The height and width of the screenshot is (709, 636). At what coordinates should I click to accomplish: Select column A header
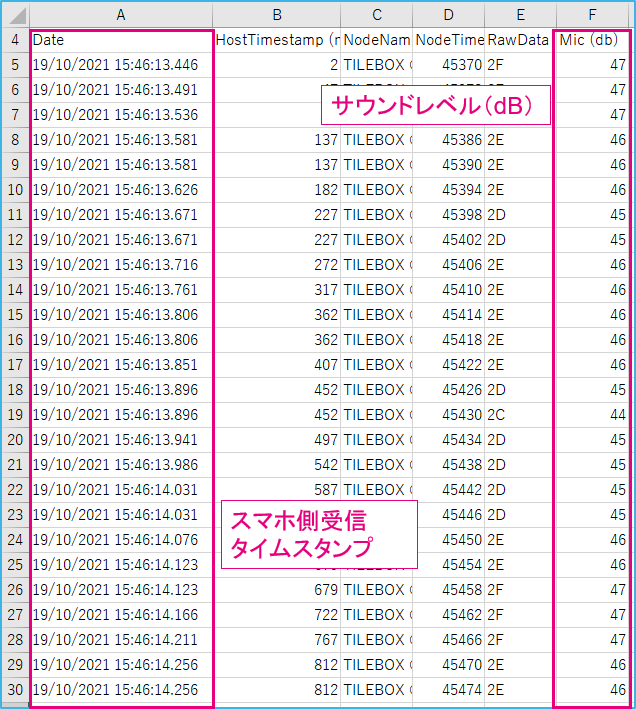121,15
